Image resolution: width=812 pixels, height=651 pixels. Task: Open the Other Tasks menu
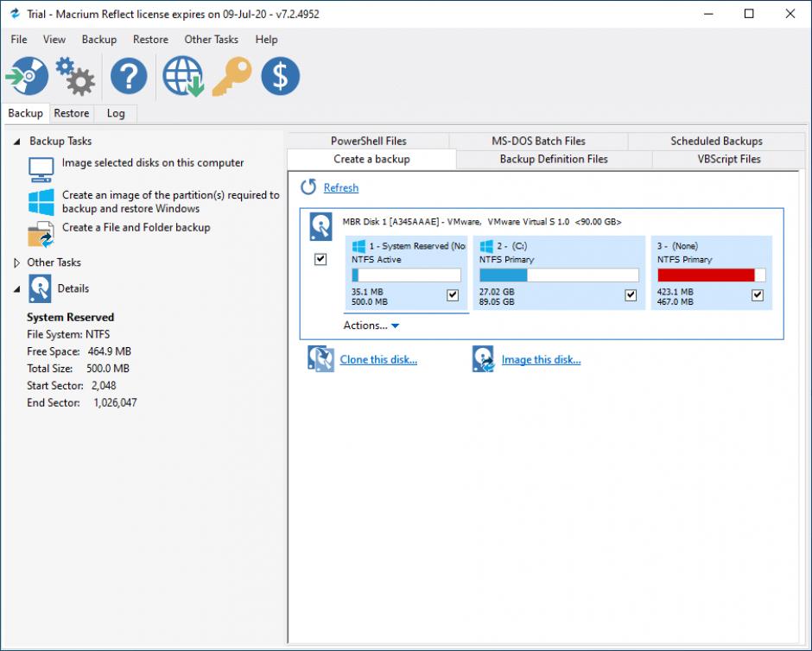[212, 40]
